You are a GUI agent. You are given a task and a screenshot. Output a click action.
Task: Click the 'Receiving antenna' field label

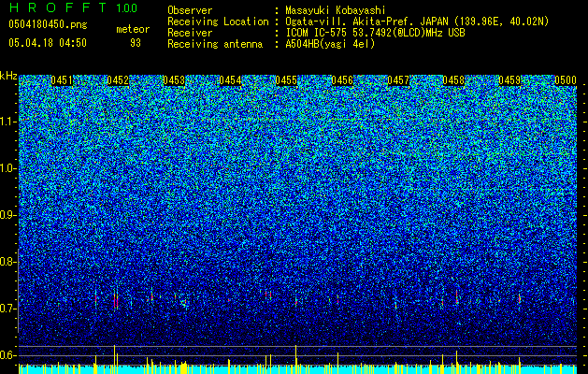215,44
